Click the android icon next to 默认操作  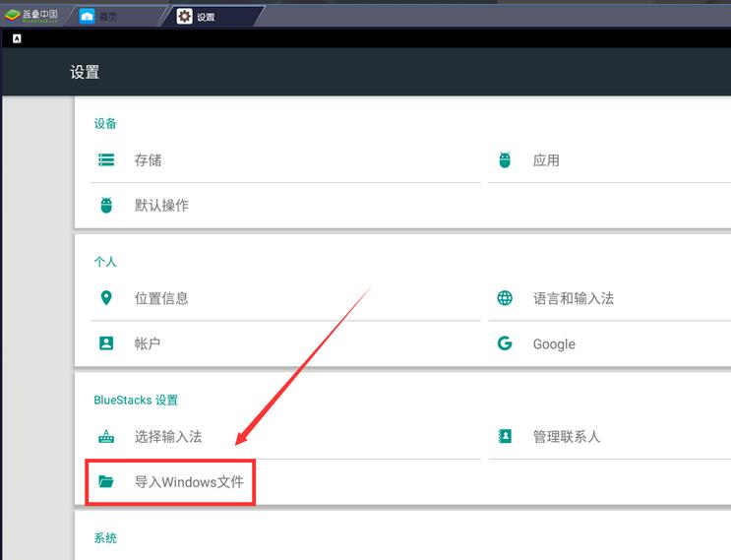click(x=106, y=205)
